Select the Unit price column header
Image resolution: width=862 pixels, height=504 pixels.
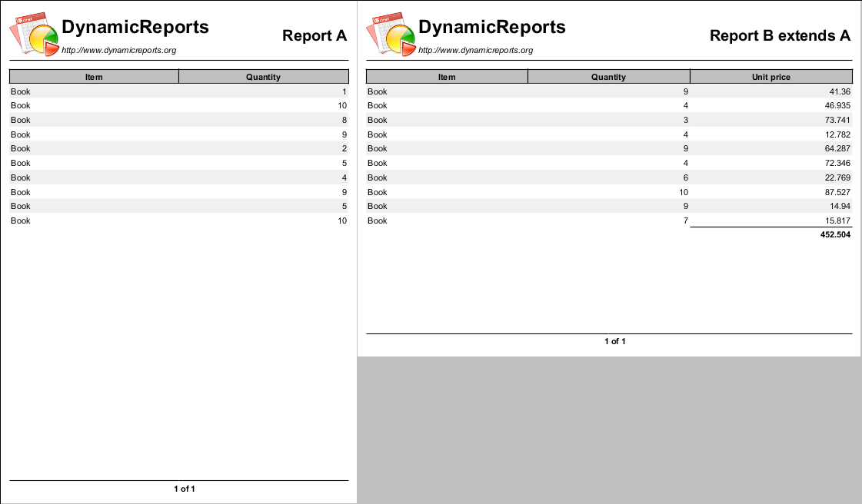[x=771, y=77]
